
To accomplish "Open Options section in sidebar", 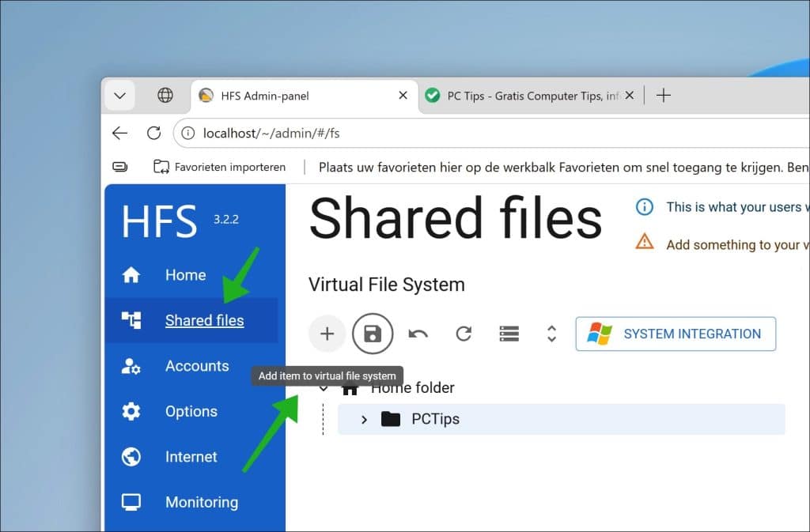I will pyautogui.click(x=191, y=411).
